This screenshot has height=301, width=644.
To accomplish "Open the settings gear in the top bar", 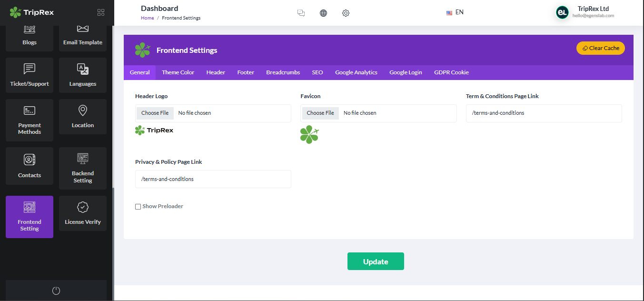I will (346, 13).
